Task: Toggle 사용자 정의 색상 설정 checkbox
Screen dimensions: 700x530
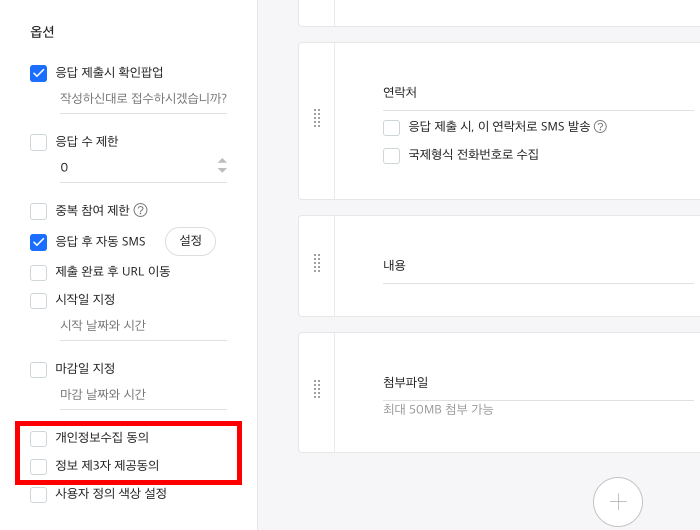Action: (38, 495)
